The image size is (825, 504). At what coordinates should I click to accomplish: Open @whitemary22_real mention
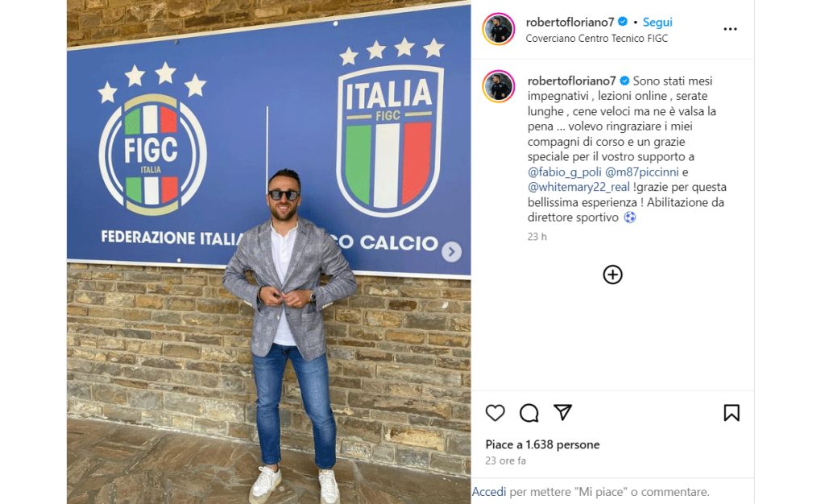578,187
